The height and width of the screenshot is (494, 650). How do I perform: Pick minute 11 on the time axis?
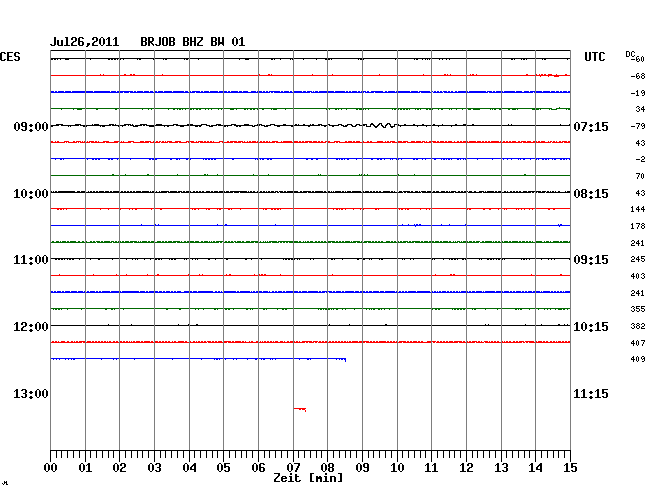tap(431, 468)
